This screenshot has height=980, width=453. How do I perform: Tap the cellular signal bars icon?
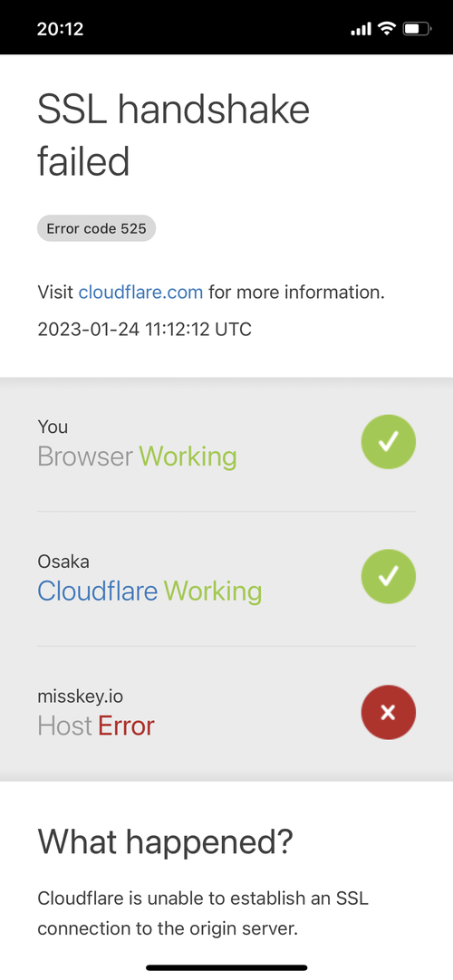click(361, 29)
